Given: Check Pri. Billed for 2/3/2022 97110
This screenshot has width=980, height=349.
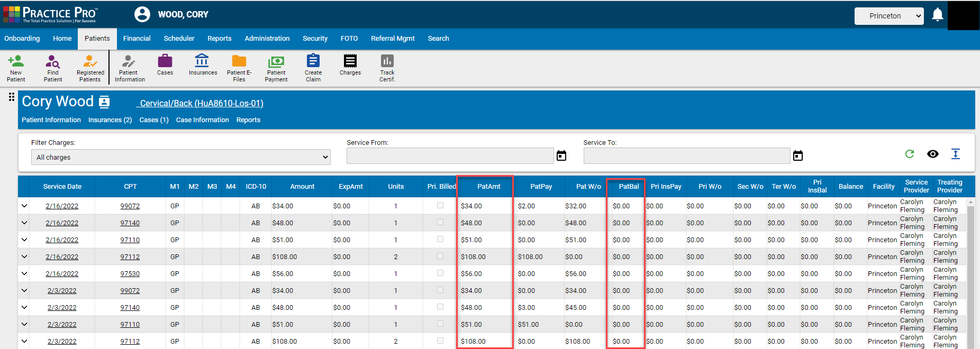Looking at the screenshot, I should tap(440, 324).
